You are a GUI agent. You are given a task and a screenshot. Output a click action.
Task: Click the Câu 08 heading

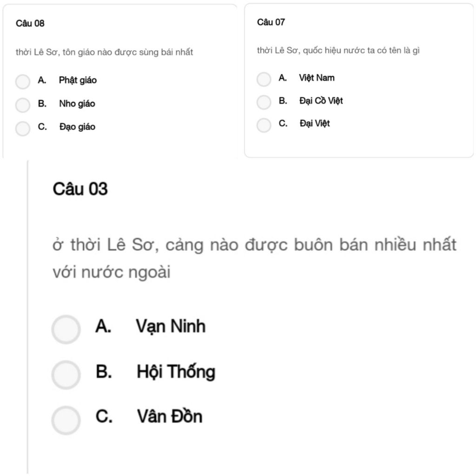point(30,23)
